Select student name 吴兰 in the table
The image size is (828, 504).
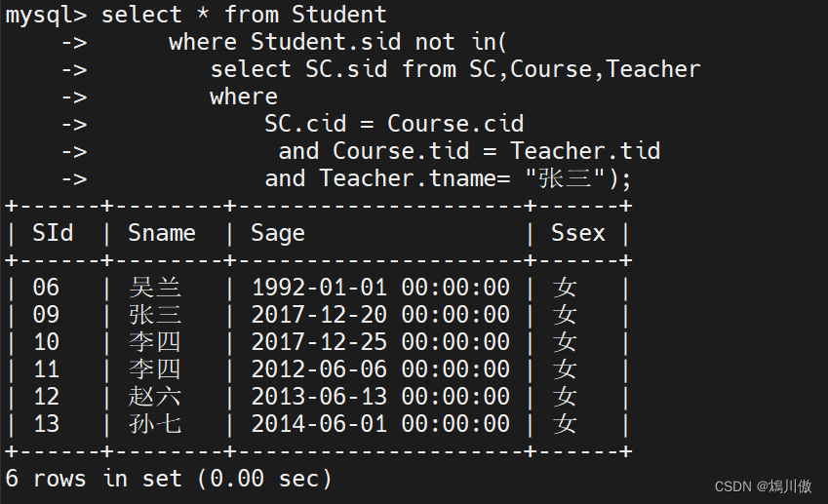[155, 288]
